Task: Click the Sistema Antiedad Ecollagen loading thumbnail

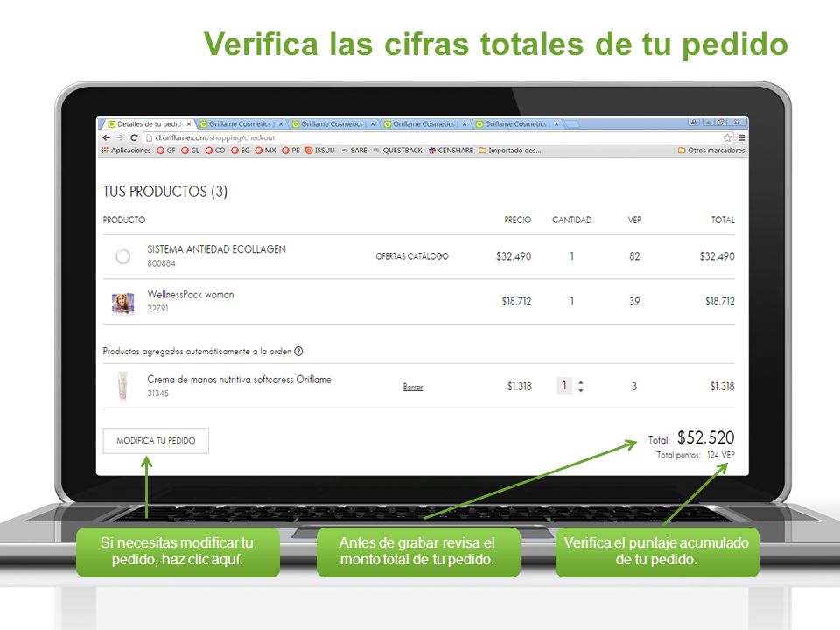Action: click(x=123, y=256)
